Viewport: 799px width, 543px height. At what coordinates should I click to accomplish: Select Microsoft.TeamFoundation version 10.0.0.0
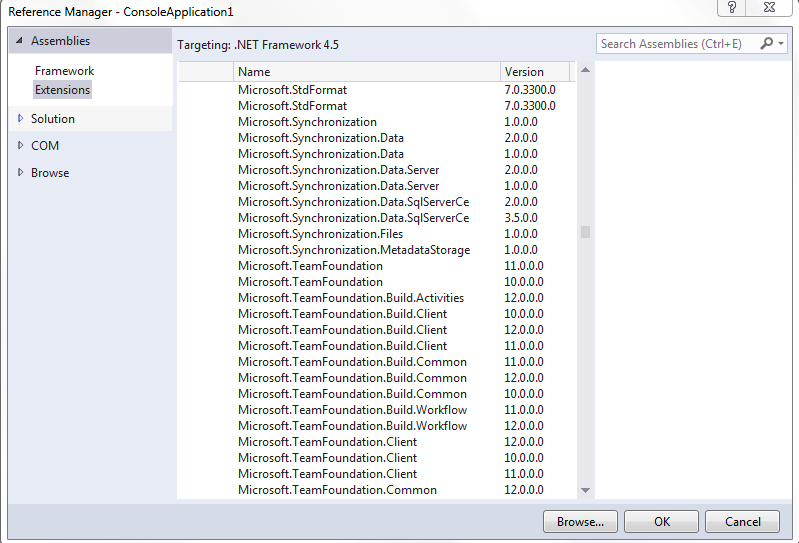pos(377,282)
